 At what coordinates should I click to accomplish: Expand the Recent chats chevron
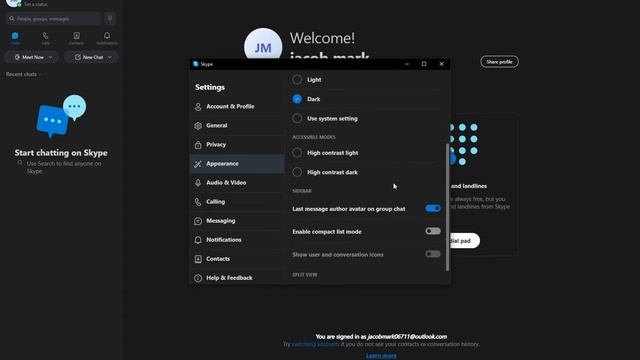(40, 74)
